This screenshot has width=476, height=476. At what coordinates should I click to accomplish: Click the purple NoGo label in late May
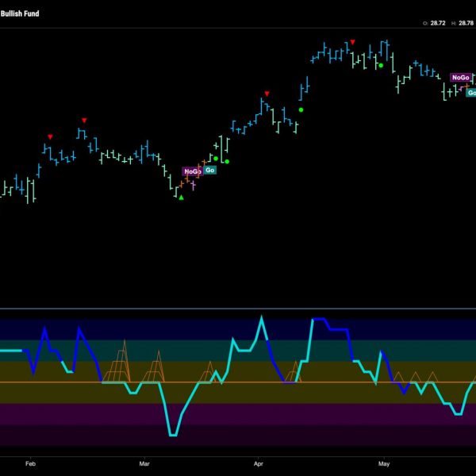pos(461,78)
